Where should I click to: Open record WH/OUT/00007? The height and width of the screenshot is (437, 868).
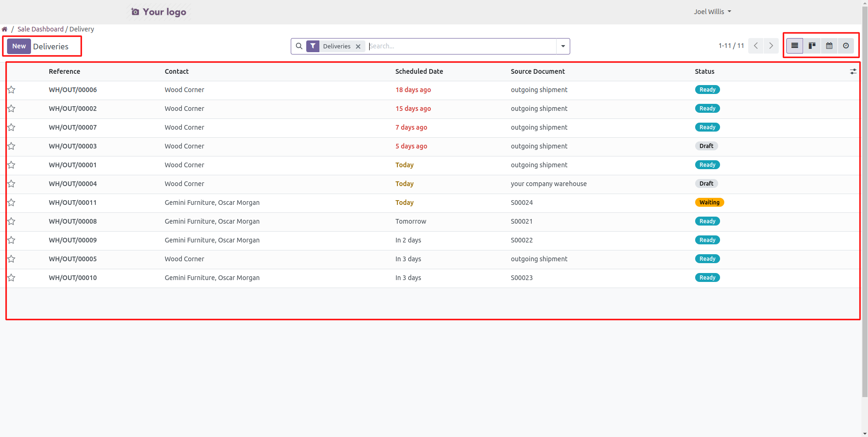click(x=73, y=127)
